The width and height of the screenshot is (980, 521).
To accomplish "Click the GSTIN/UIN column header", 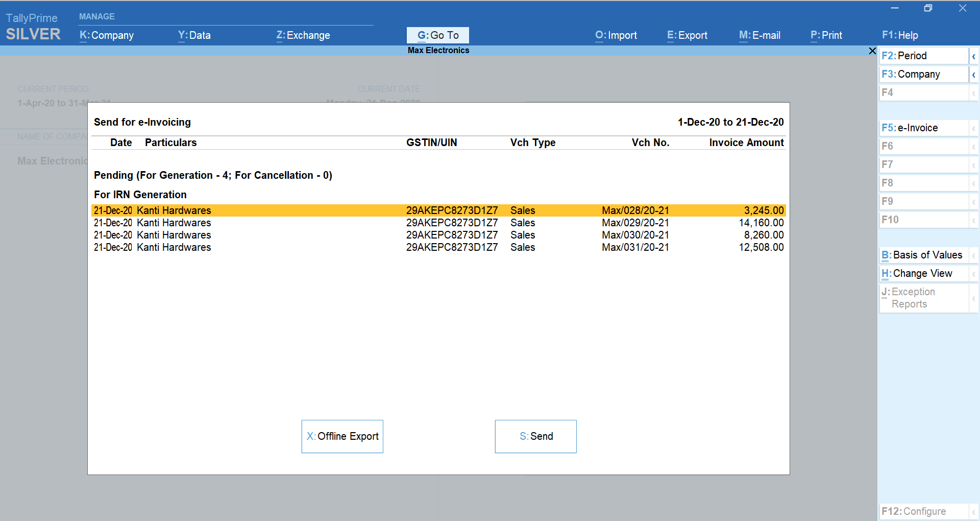I will tap(432, 143).
